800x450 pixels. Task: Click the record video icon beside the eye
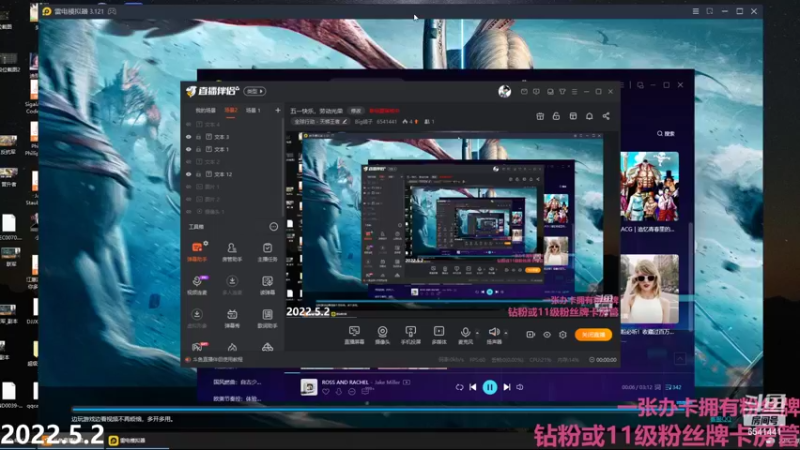[531, 335]
